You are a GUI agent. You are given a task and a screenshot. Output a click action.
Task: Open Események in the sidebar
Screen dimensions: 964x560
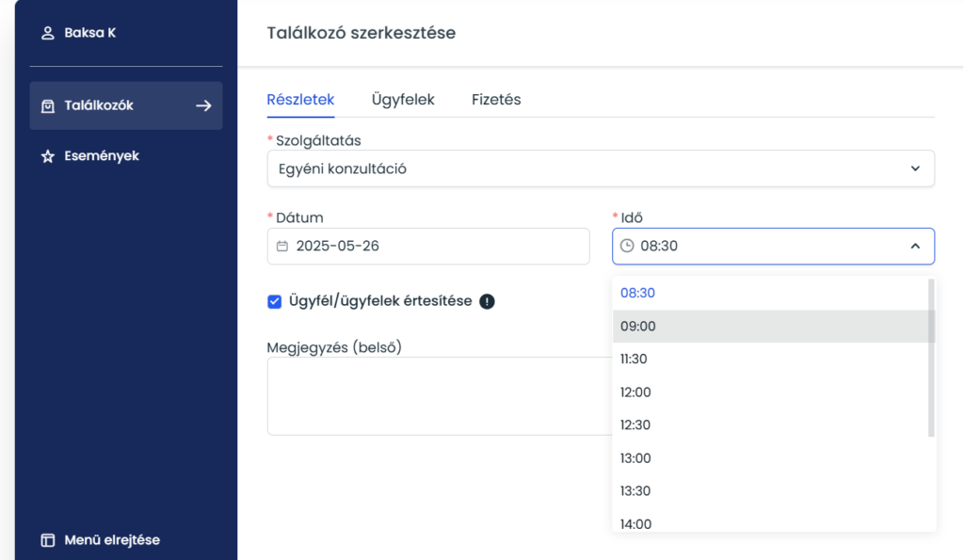101,156
